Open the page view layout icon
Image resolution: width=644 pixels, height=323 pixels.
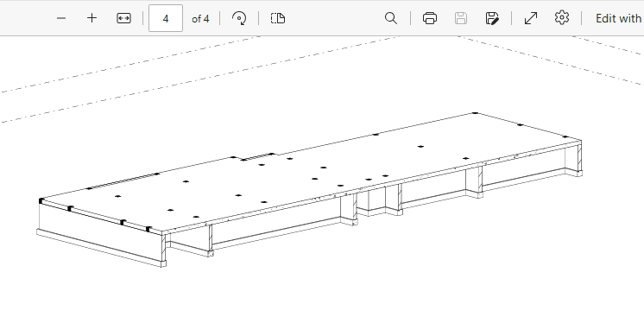click(278, 18)
